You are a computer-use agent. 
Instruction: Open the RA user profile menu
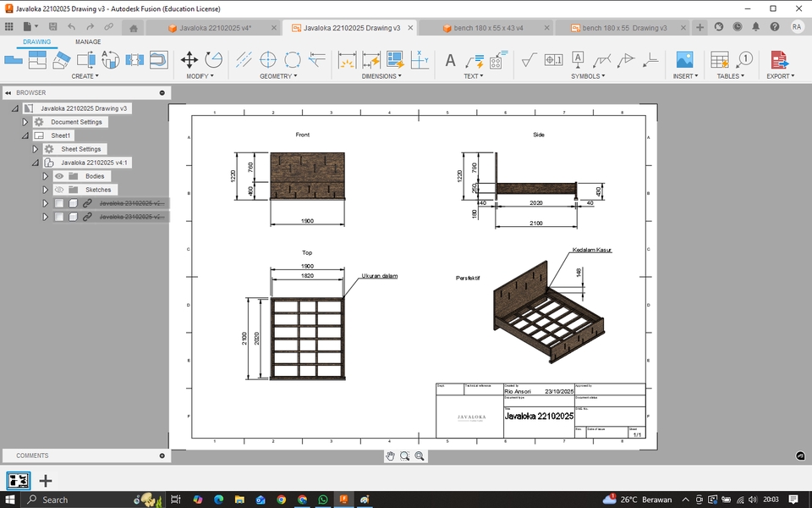[797, 26]
